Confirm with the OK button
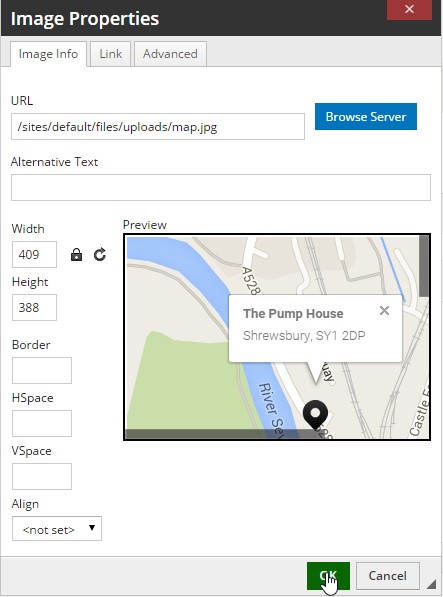 328,576
